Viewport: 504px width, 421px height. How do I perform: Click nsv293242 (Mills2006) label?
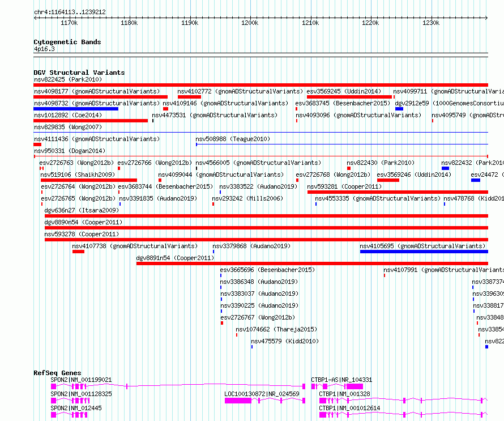pos(247,198)
